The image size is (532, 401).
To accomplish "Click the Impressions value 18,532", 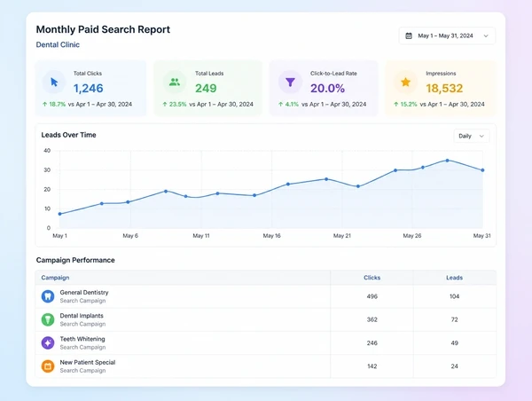I will (444, 89).
